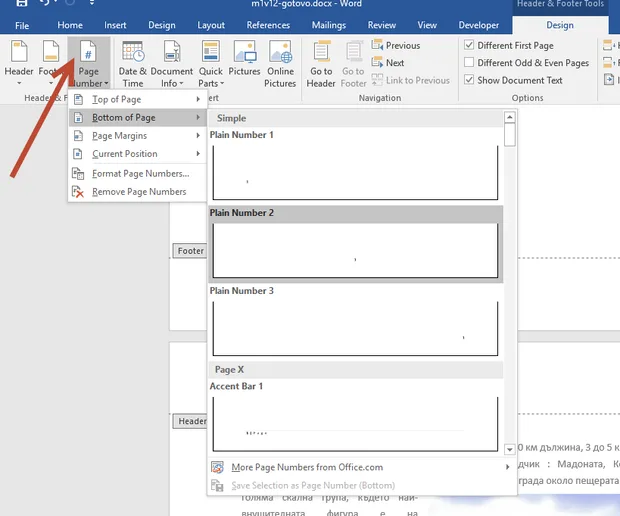Click the Date & Time icon
This screenshot has width=620, height=516.
(133, 51)
